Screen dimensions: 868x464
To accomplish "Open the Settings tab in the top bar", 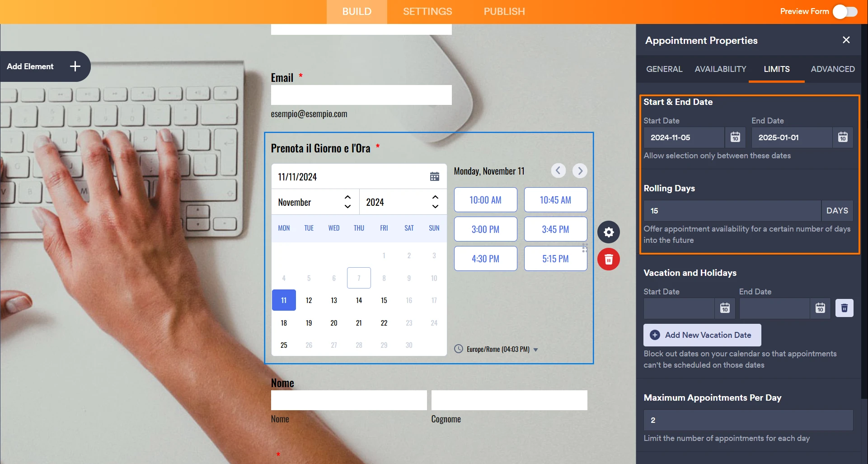I will [427, 12].
